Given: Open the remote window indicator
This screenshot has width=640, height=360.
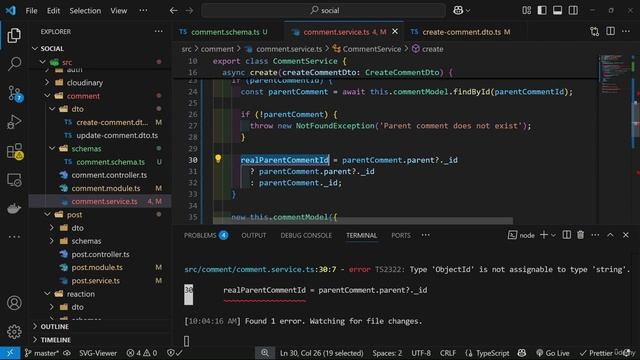Looking at the screenshot, I should click(10, 353).
